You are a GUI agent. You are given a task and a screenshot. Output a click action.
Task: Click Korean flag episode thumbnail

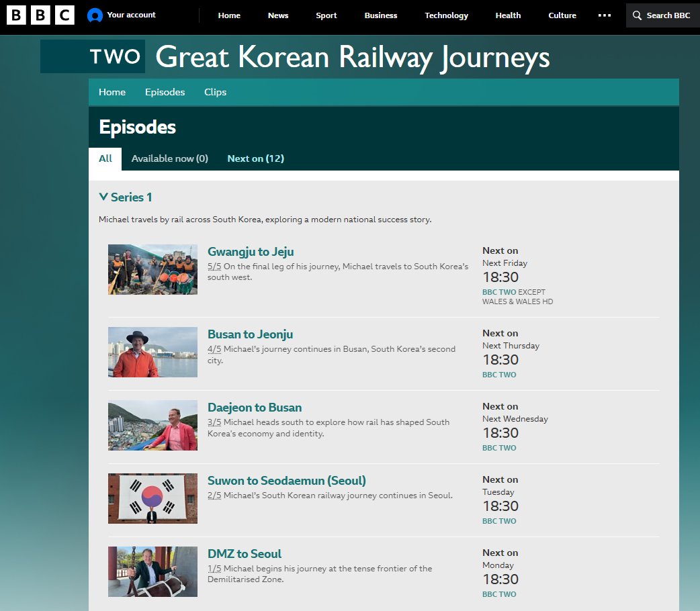[x=152, y=498]
